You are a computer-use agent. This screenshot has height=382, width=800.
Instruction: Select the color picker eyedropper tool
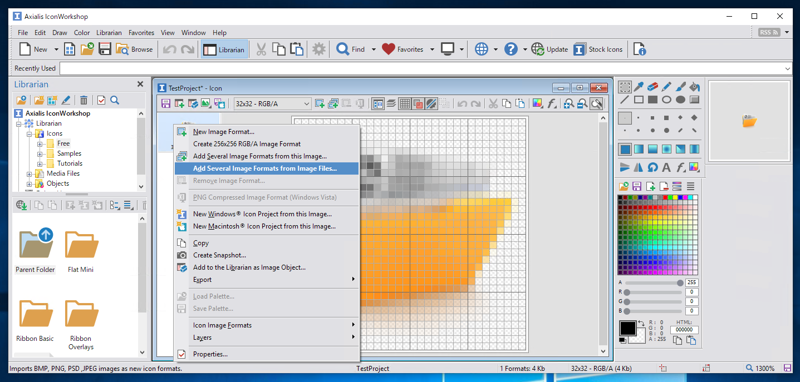639,86
